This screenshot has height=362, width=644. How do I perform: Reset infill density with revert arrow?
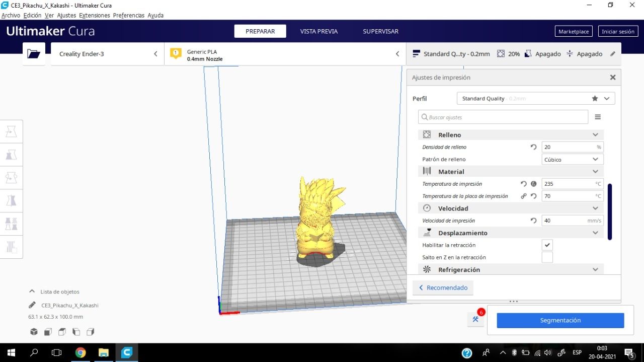pos(534,147)
